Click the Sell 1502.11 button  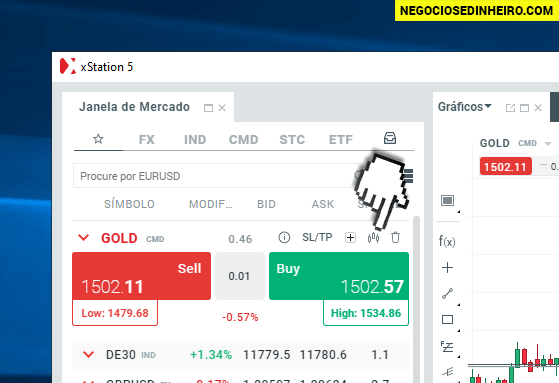142,276
